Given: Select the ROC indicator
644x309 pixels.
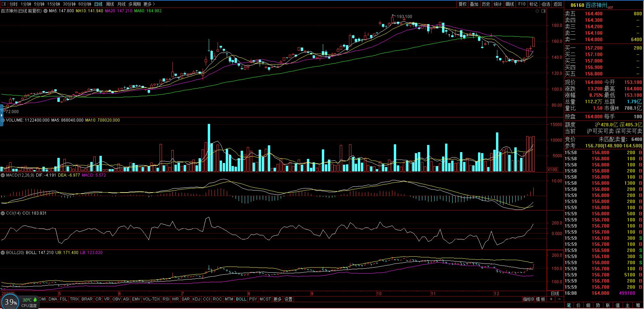Looking at the screenshot, I should point(217,299).
